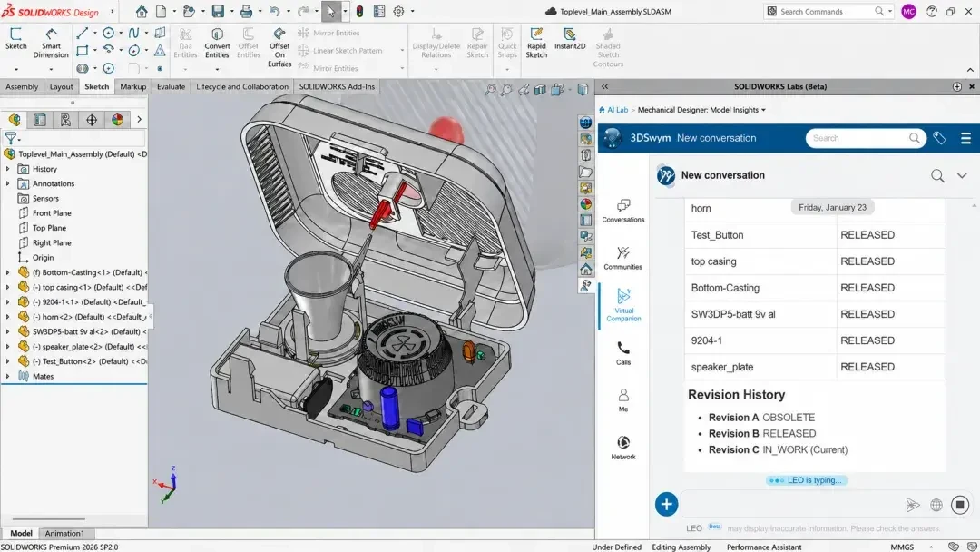Switch to Animation1 bottom tab

pyautogui.click(x=64, y=533)
